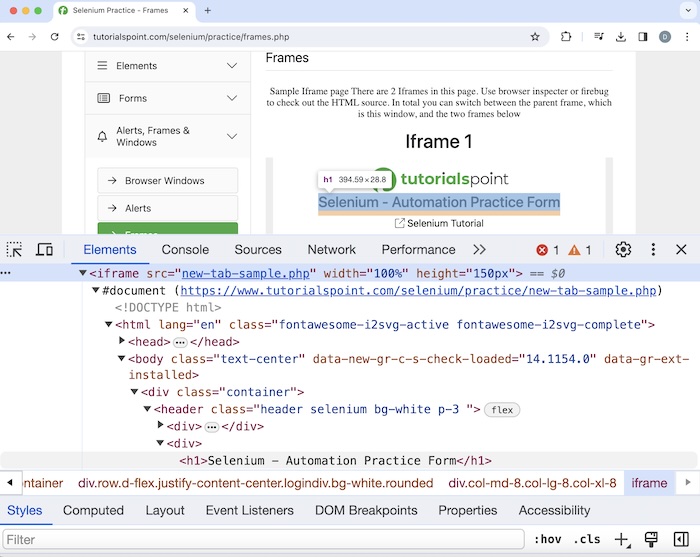700x557 pixels.
Task: Open the #document URL link
Action: point(418,291)
